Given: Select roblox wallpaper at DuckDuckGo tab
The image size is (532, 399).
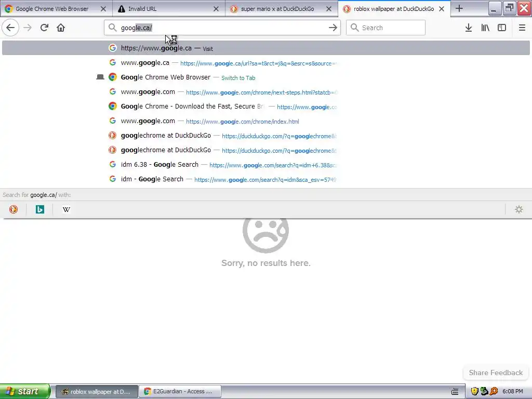Looking at the screenshot, I should point(394,9).
